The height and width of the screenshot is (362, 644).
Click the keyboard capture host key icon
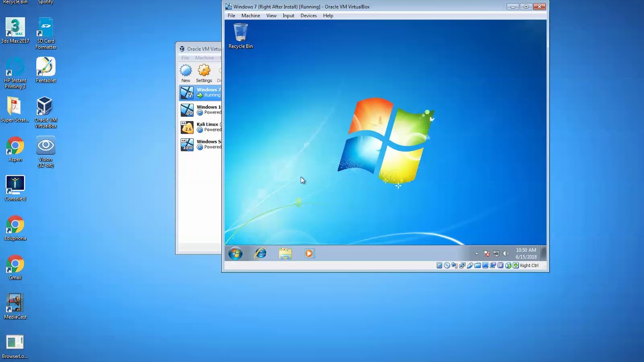tap(516, 265)
